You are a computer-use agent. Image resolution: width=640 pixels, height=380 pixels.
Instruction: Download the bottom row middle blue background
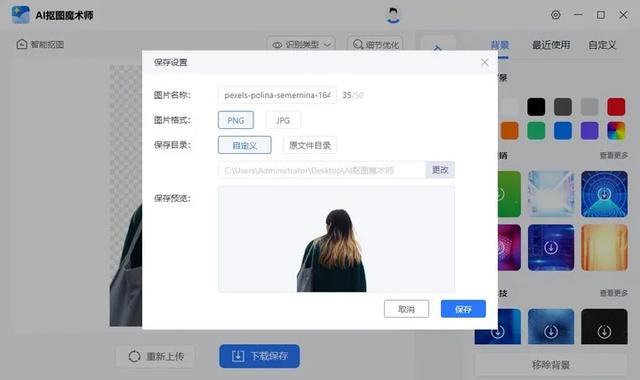click(551, 331)
